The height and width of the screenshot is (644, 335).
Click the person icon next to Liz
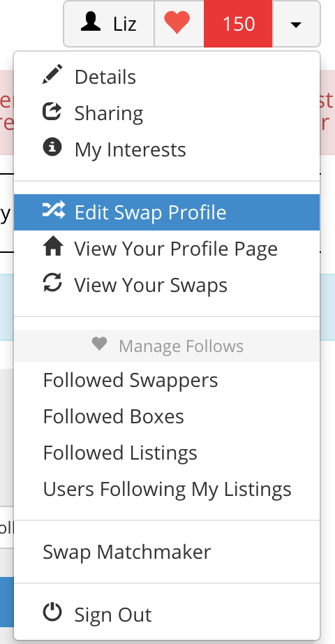91,22
